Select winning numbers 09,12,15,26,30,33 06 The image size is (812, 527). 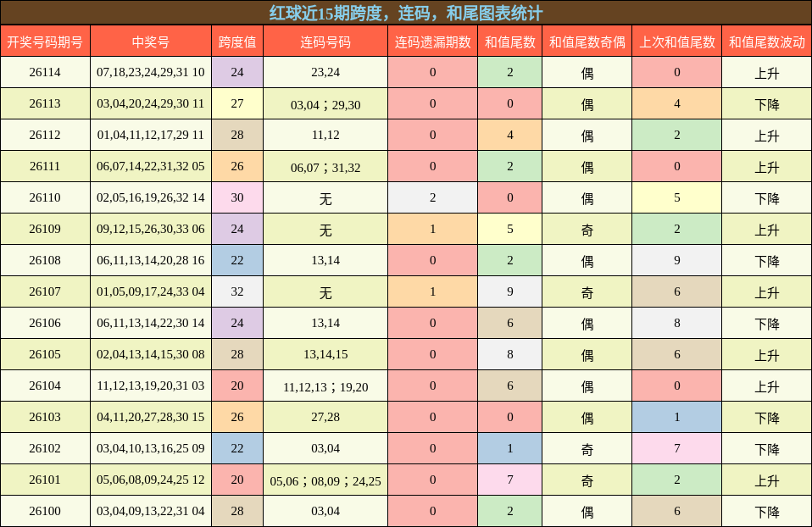(x=151, y=229)
